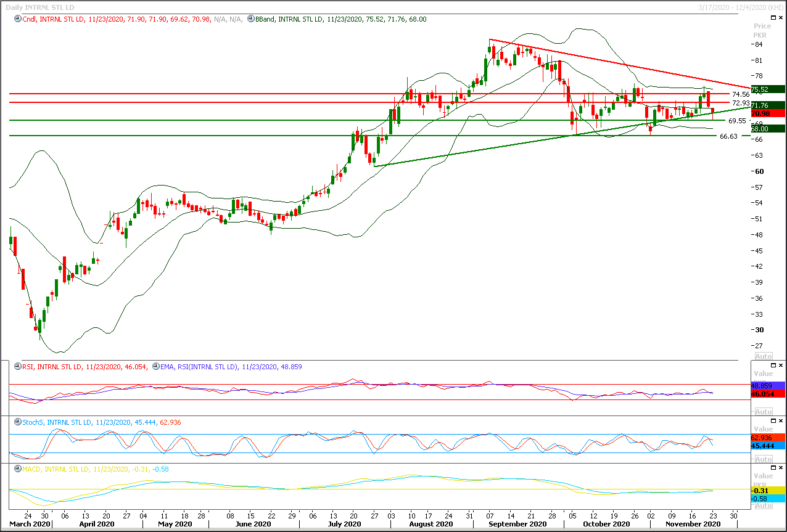Viewport: 787px width, 532px height.
Task: Select the RSI, INTRNL STL LD legend text
Action: 52,367
